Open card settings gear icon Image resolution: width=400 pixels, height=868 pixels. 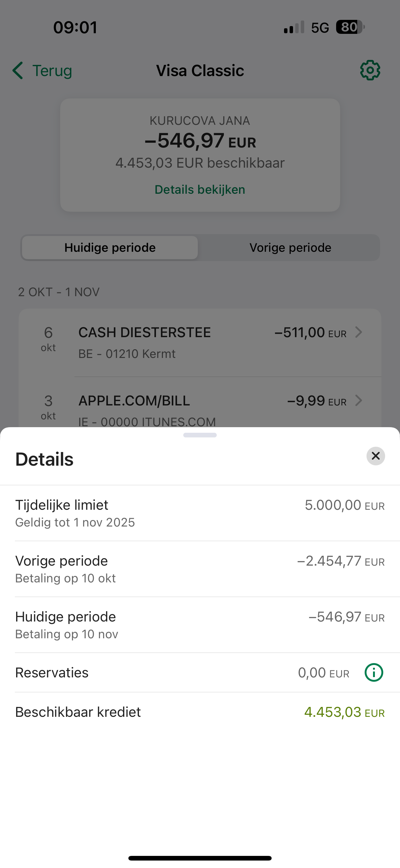[x=370, y=70]
